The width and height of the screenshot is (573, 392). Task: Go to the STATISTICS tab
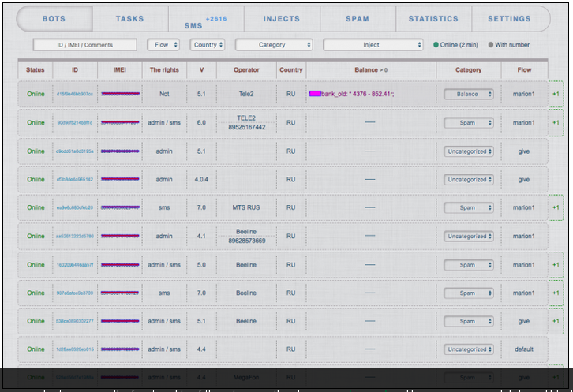pyautogui.click(x=433, y=19)
